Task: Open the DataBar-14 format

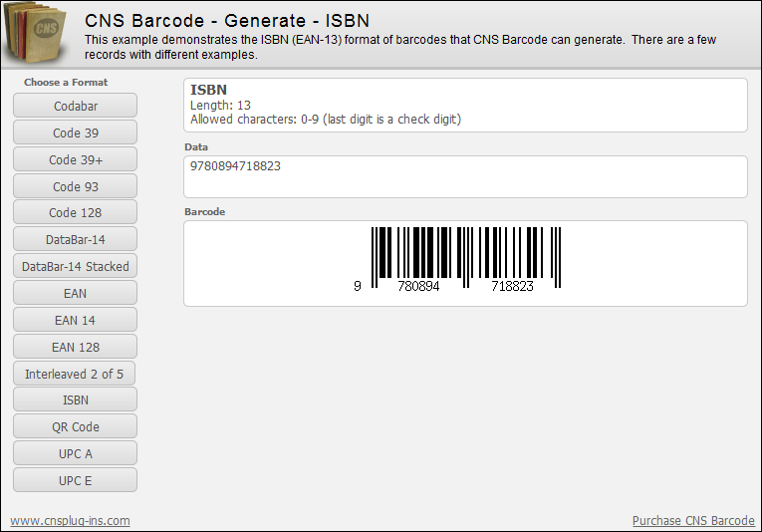Action: 76,239
